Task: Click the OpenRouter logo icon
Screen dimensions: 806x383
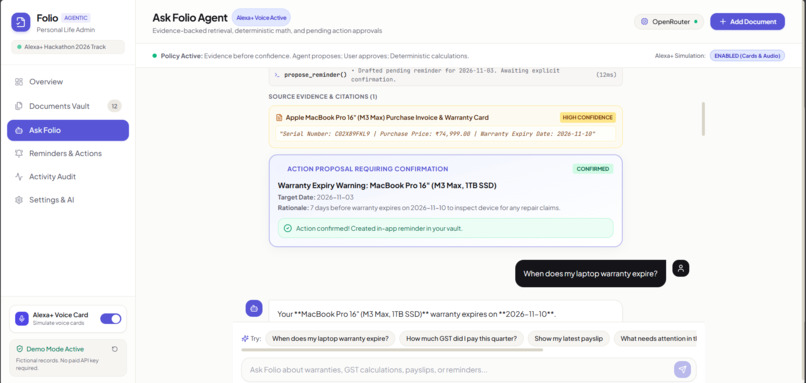Action: pos(644,22)
